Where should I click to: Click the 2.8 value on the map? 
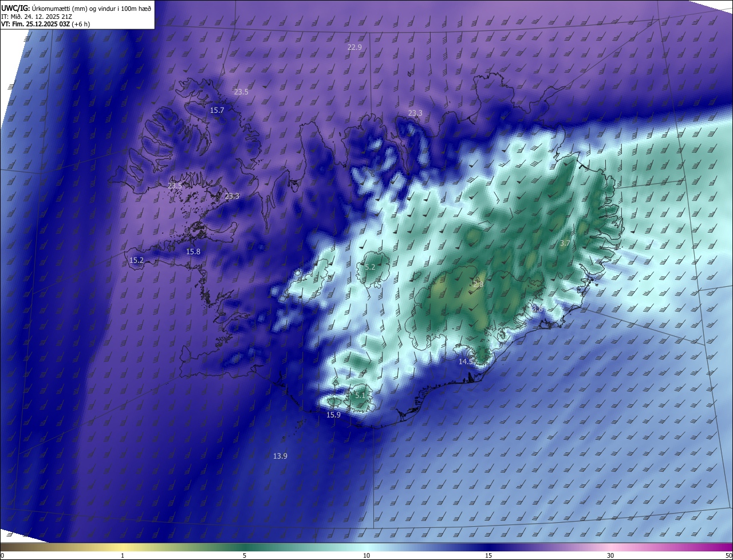click(x=478, y=284)
